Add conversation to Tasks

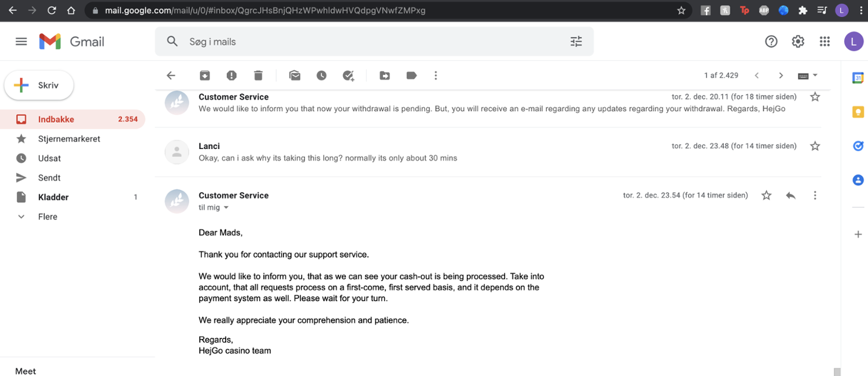tap(348, 75)
